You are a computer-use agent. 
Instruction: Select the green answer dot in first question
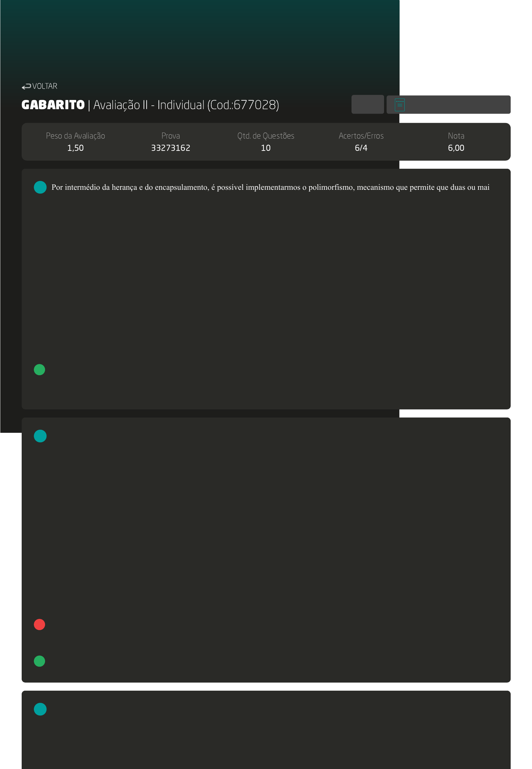[40, 369]
